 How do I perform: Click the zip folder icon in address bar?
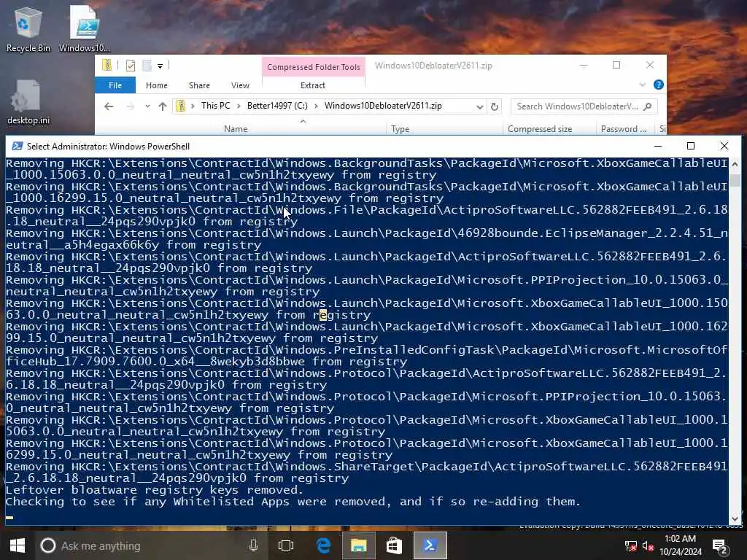click(x=181, y=106)
